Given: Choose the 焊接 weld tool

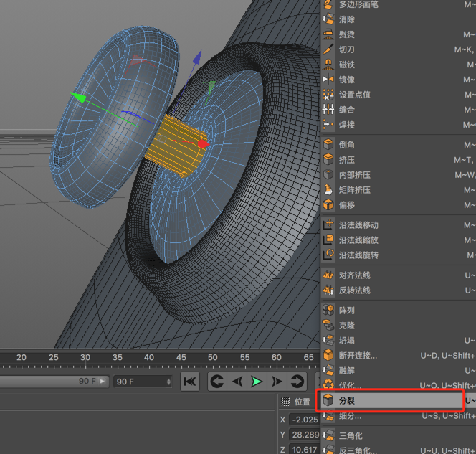Looking at the screenshot, I should [399, 125].
